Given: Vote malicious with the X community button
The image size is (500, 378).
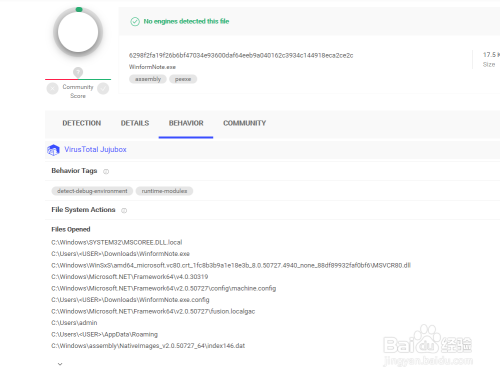Looking at the screenshot, I should 53,89.
